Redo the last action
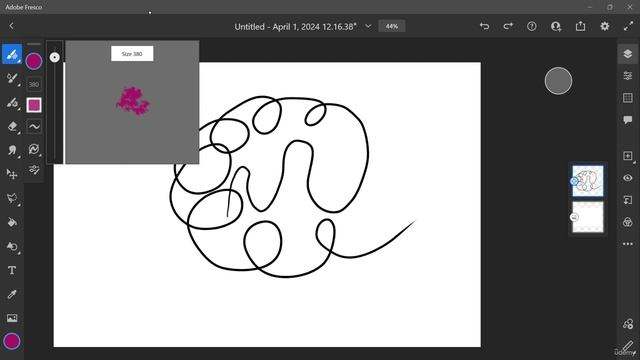The width and height of the screenshot is (640, 360). (x=508, y=26)
